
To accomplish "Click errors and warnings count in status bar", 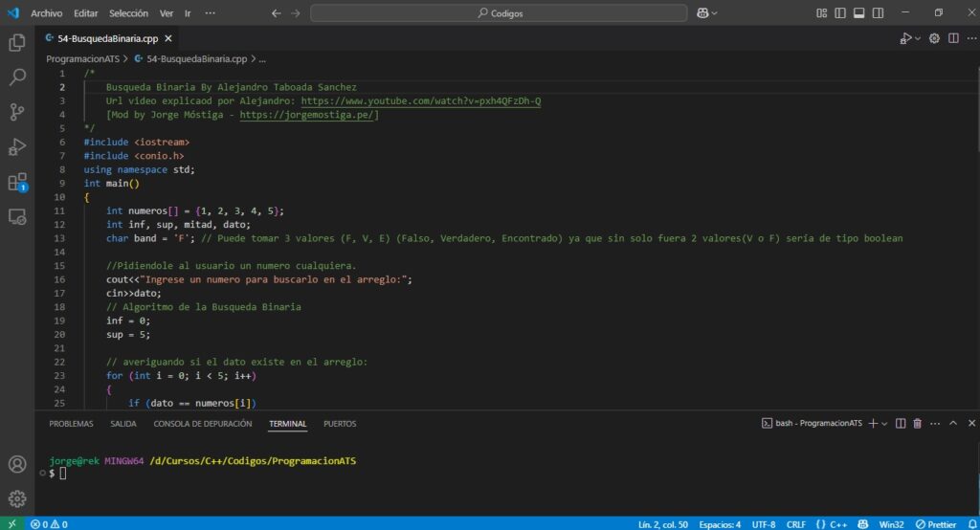I will 49,524.
